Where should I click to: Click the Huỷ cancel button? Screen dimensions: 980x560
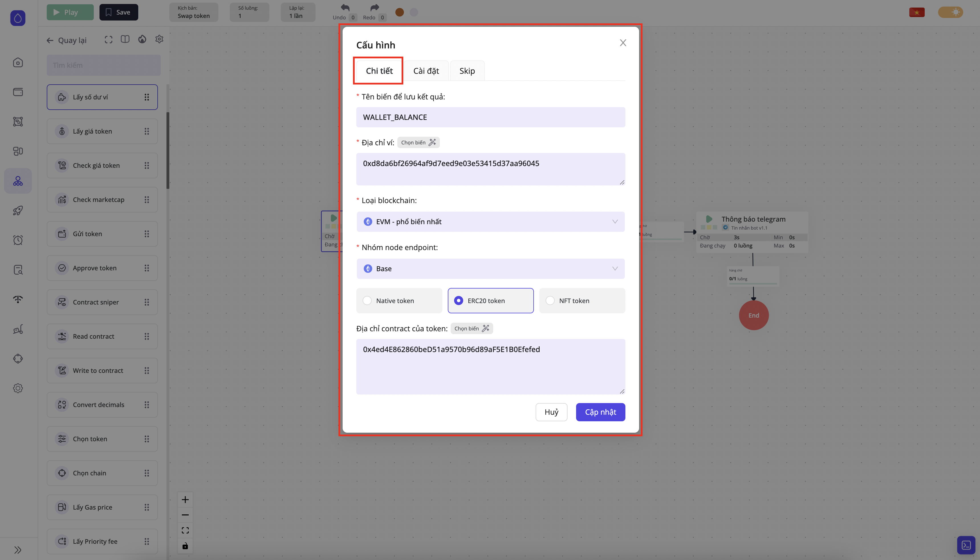point(551,412)
